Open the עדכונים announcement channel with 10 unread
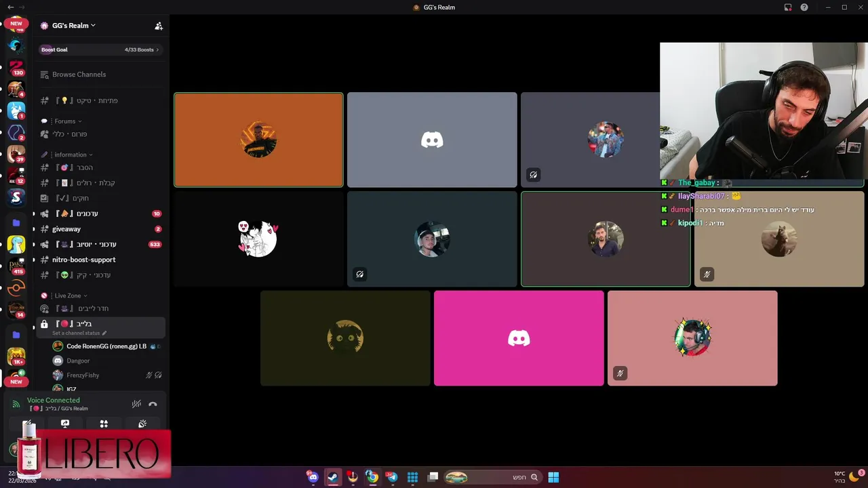This screenshot has height=488, width=868. [x=101, y=213]
